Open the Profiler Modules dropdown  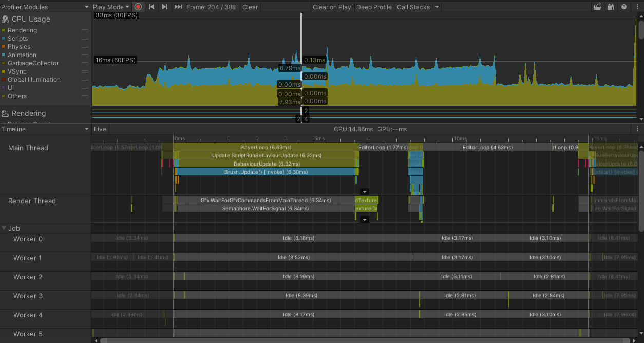(x=45, y=7)
